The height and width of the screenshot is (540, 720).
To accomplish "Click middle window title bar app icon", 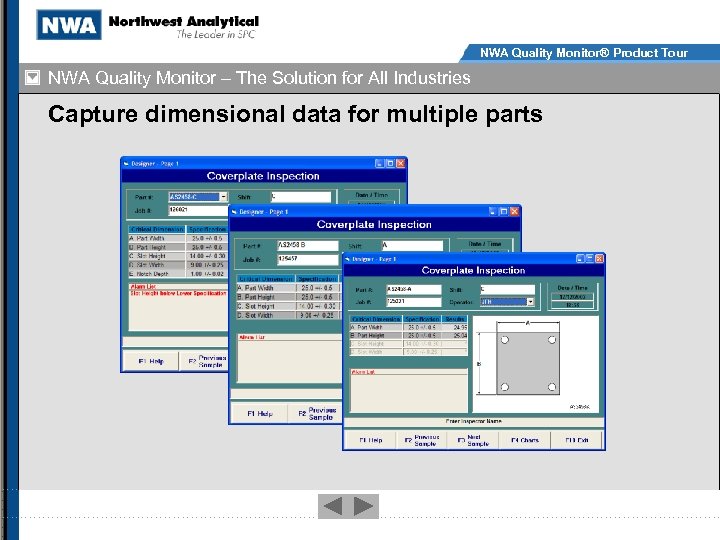I will coord(234,212).
